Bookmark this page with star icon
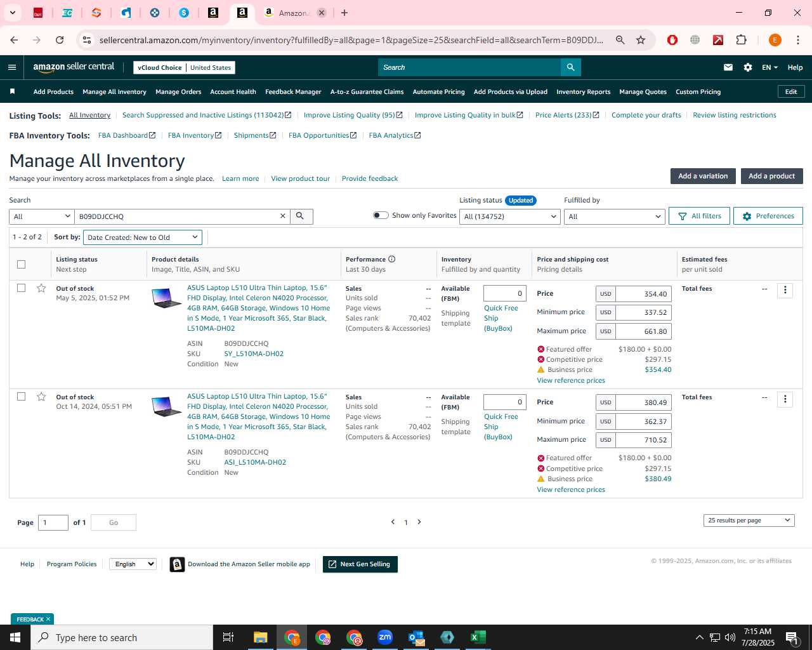The width and height of the screenshot is (812, 650). (641, 40)
